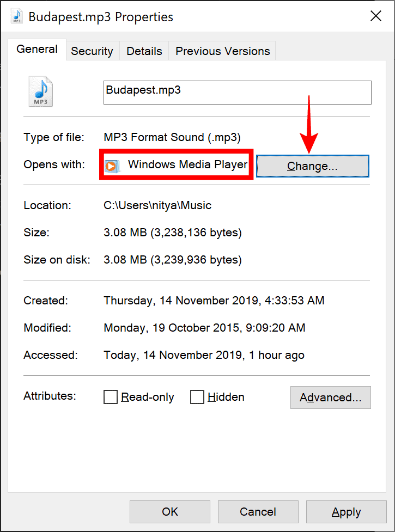
Task: Enable the Read-only checkbox
Action: coord(110,396)
